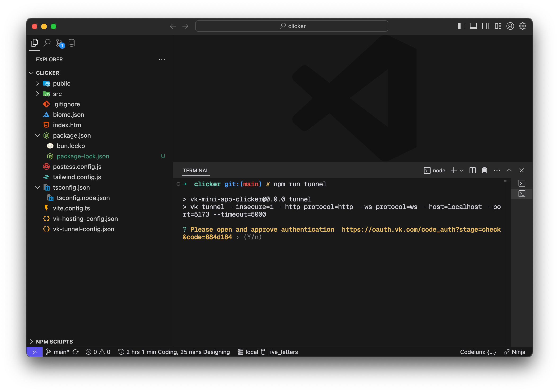
Task: Toggle primary side bar visibility
Action: (461, 26)
